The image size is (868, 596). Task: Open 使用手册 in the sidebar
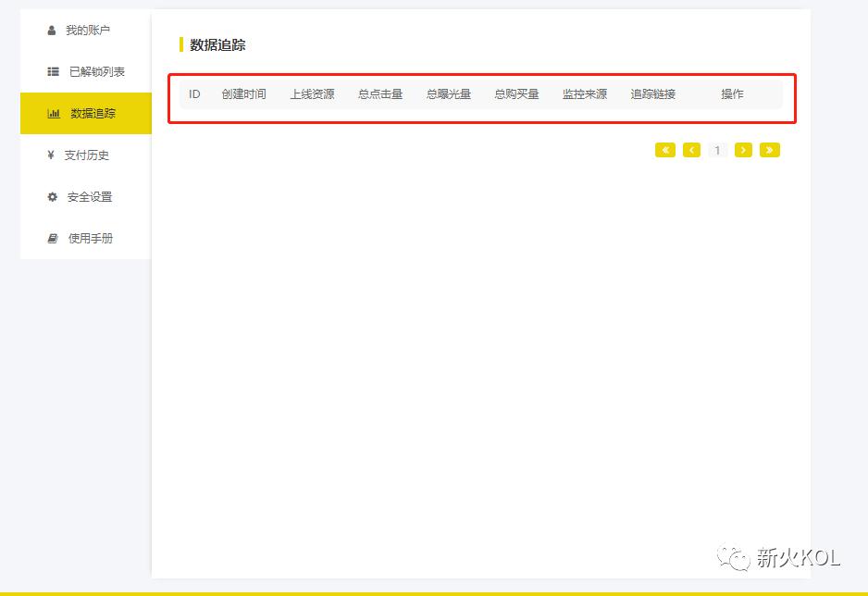(x=86, y=239)
